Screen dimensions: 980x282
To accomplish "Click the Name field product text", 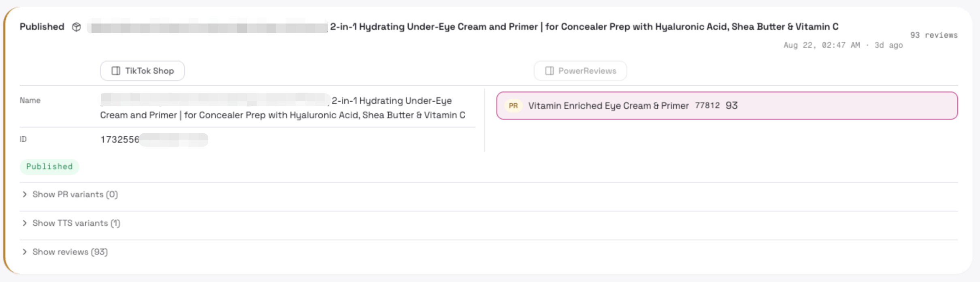I will click(x=283, y=108).
